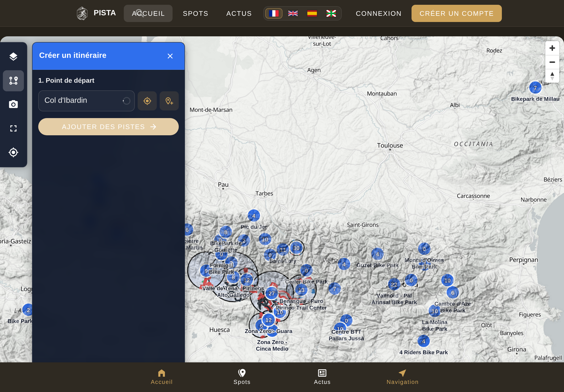This screenshot has height=392, width=564.
Task: Go to Spots in bottom bar
Action: click(x=242, y=377)
